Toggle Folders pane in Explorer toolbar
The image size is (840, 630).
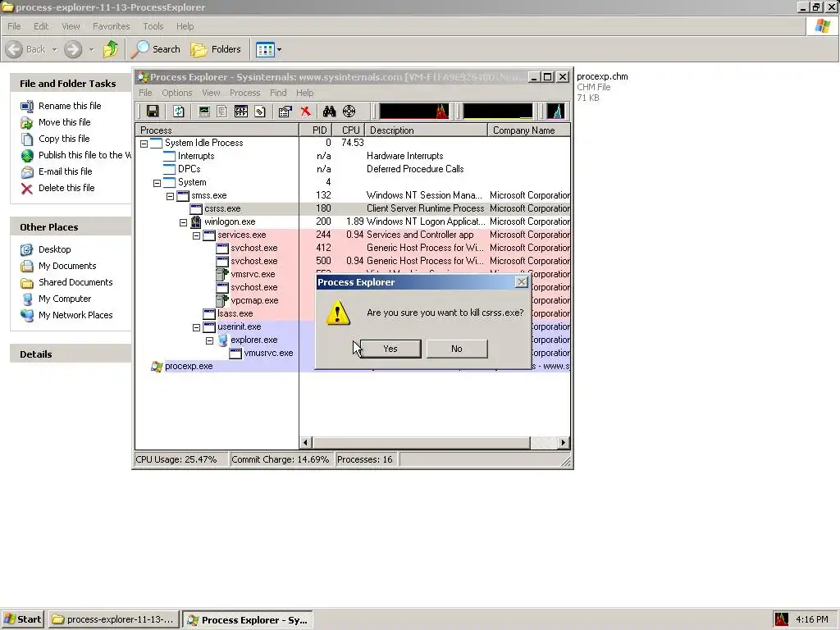pos(216,49)
